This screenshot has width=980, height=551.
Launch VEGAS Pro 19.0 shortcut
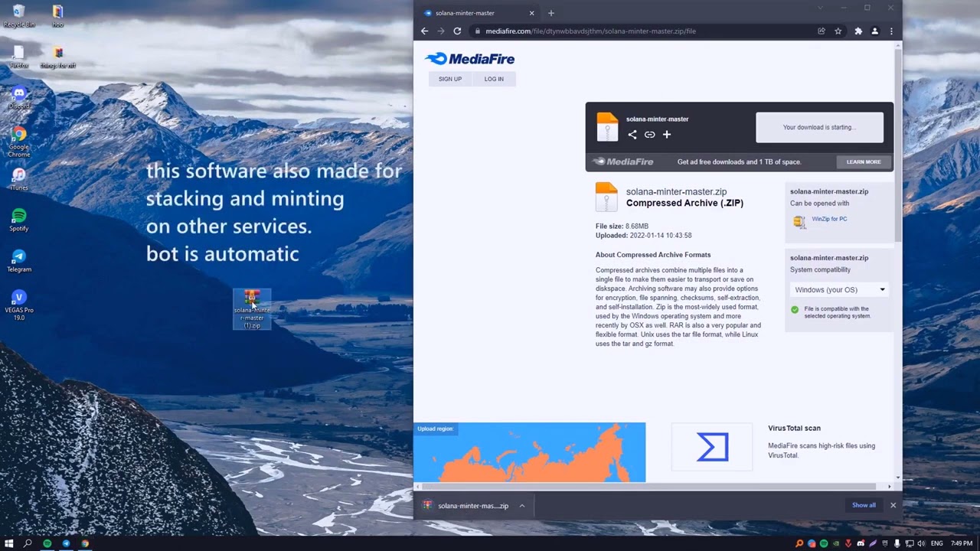(19, 305)
